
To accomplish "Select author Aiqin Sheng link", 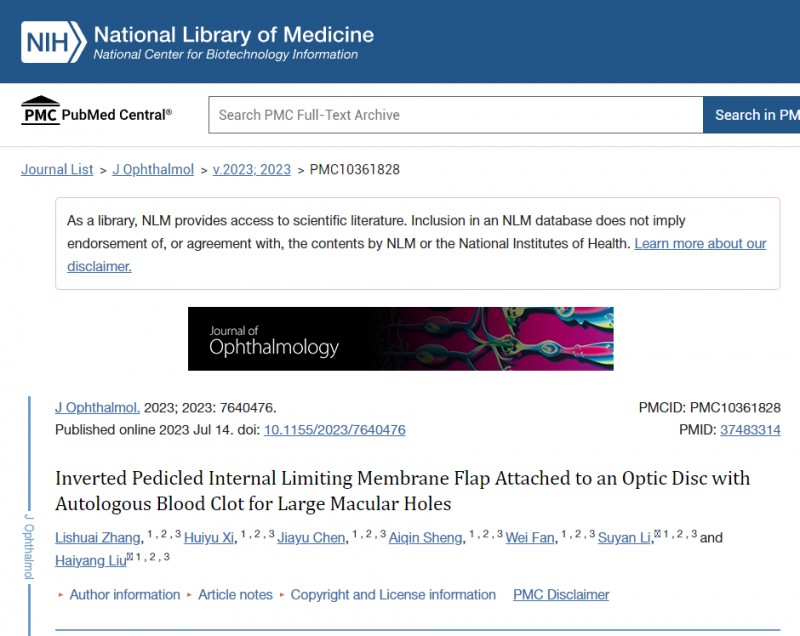I will coord(425,538).
